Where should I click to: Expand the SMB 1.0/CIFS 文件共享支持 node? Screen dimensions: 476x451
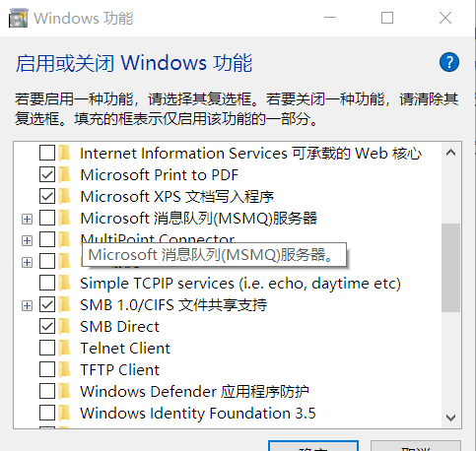[x=27, y=305]
